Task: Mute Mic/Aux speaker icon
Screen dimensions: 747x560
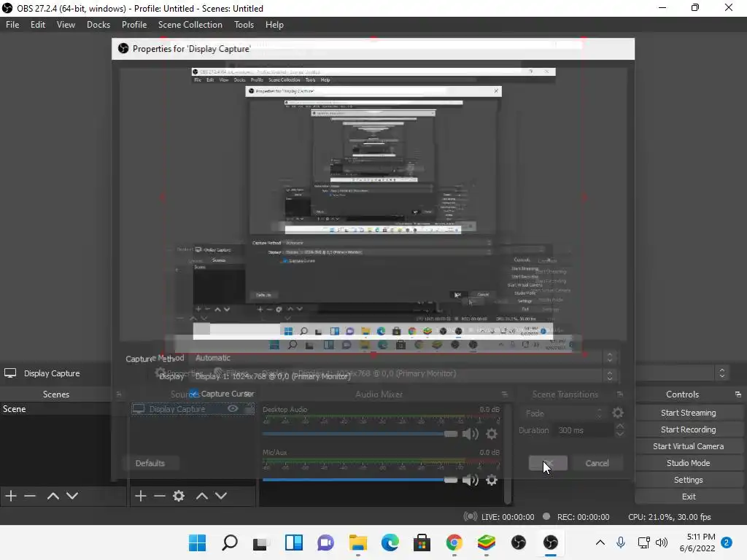Action: [471, 480]
